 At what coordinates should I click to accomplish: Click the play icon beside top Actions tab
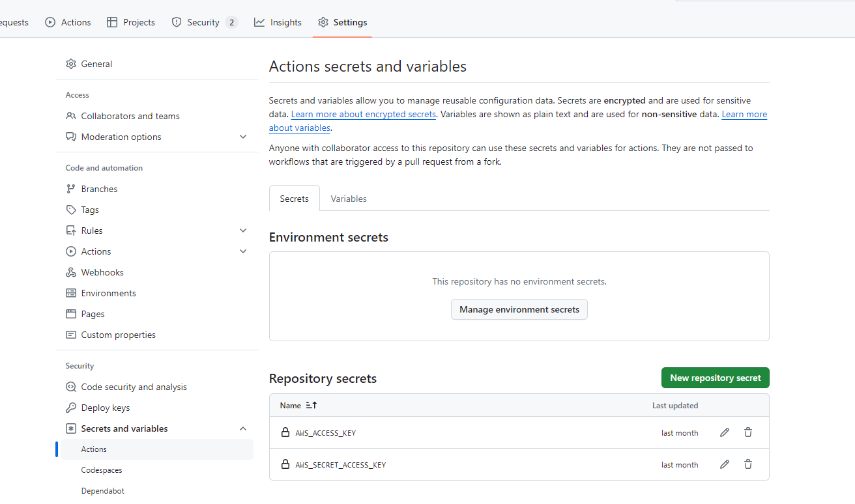click(50, 22)
